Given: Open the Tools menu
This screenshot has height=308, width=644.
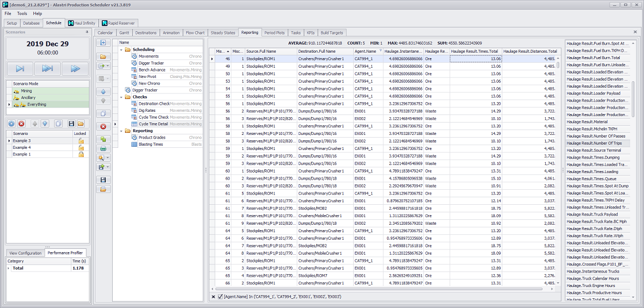Looking at the screenshot, I should 22,13.
